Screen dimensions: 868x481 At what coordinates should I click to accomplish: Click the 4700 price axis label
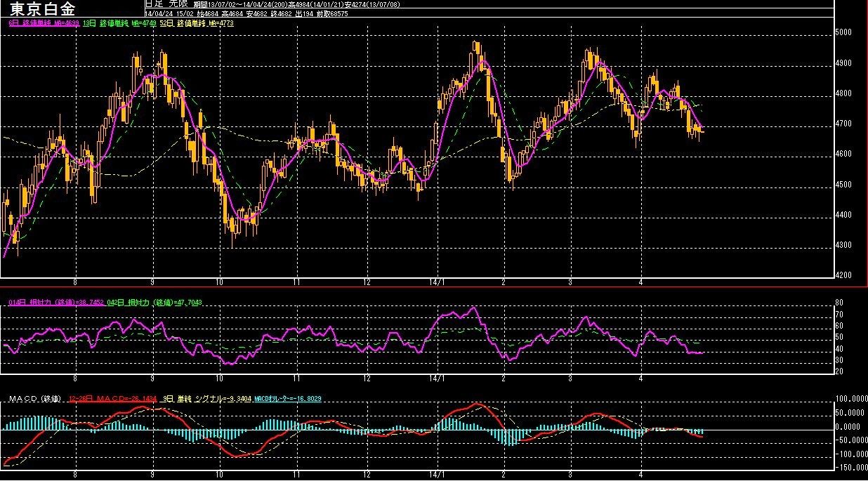click(x=843, y=124)
